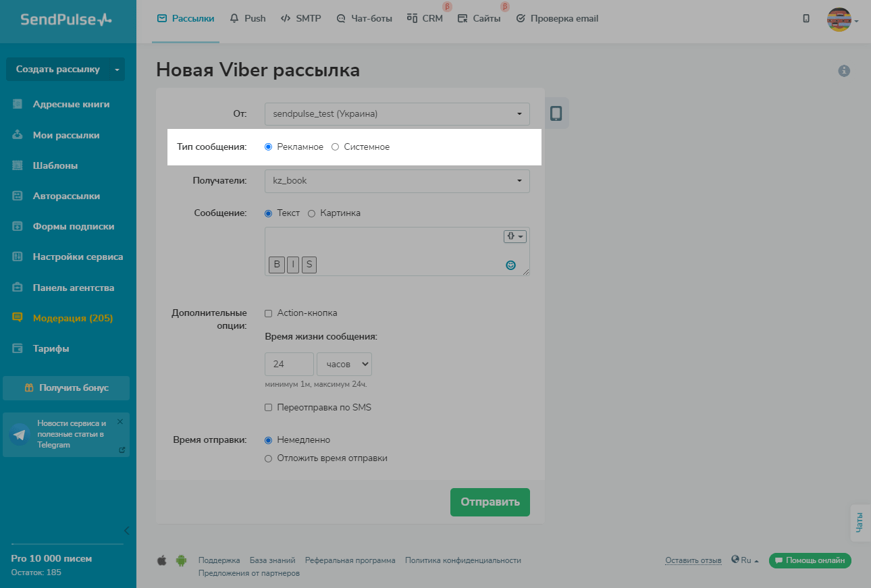Collapse the sidebar with chevron arrow
Image resolution: width=871 pixels, height=588 pixels.
tap(126, 530)
